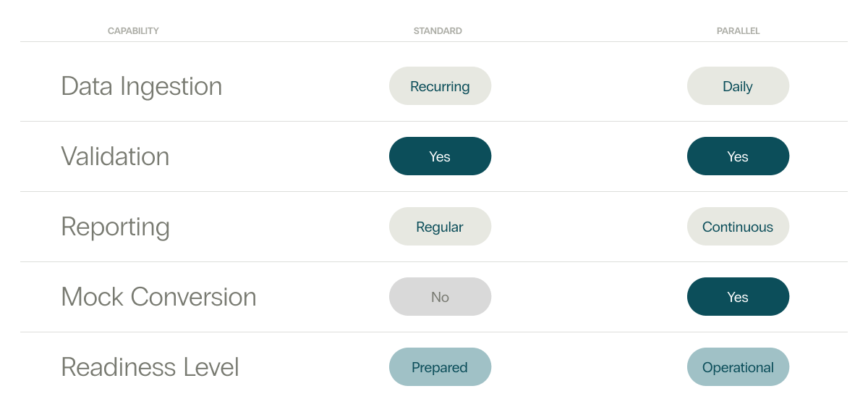Screen dimensions: 868x407
Task: Click the Standard Validation Yes badge
Action: (440, 156)
